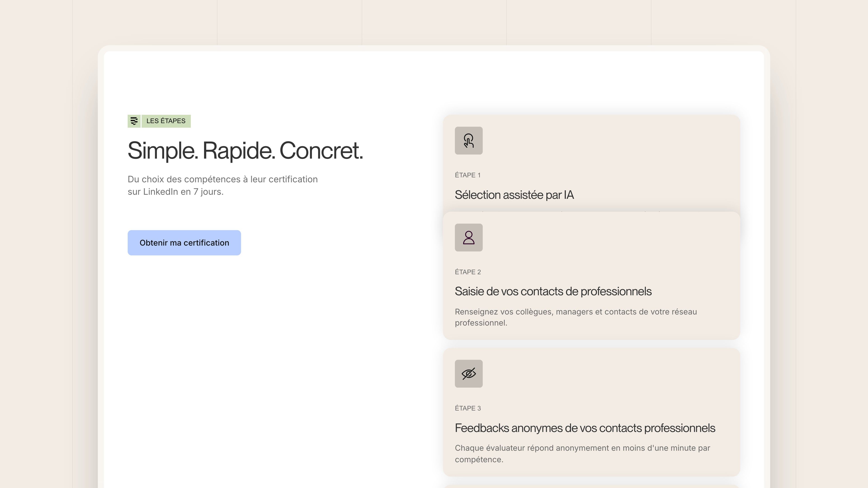
Task: Open the Sélection assistée par IA title
Action: 514,195
